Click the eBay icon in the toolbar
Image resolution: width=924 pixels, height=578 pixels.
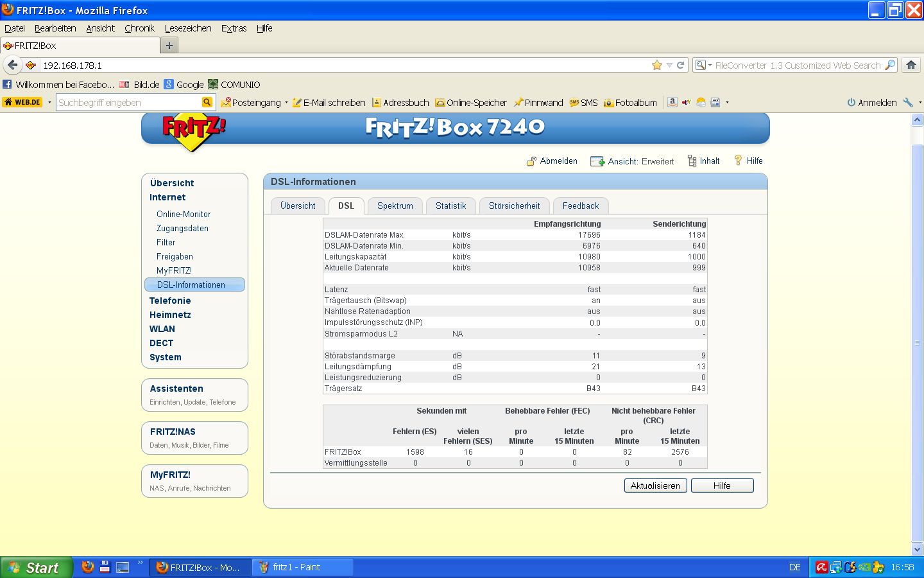pyautogui.click(x=687, y=102)
